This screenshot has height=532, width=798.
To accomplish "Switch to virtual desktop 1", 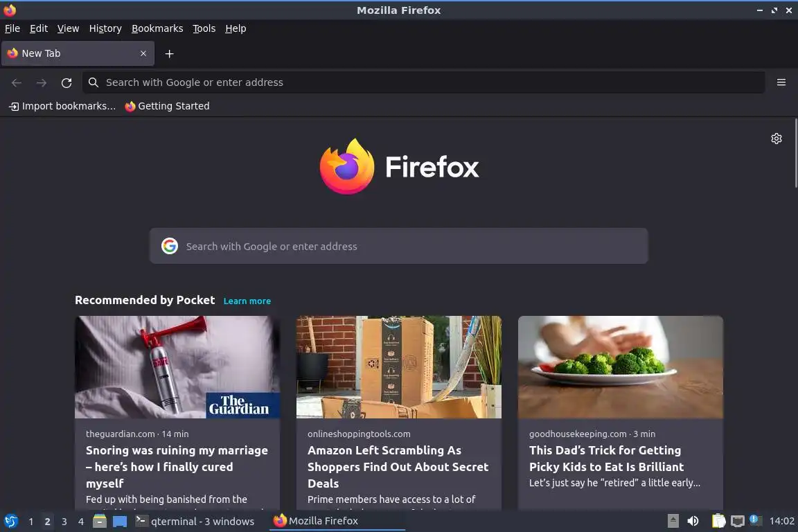I will 31,522.
